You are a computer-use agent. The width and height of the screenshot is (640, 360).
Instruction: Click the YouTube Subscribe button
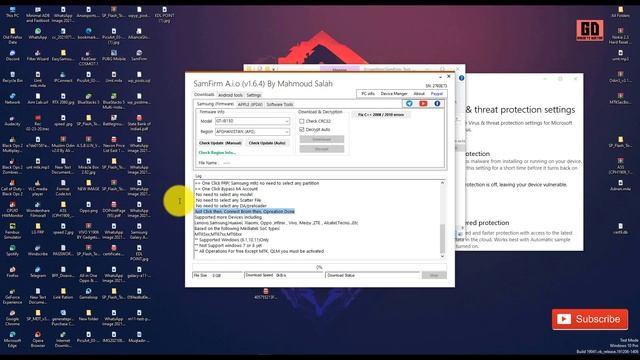click(590, 319)
